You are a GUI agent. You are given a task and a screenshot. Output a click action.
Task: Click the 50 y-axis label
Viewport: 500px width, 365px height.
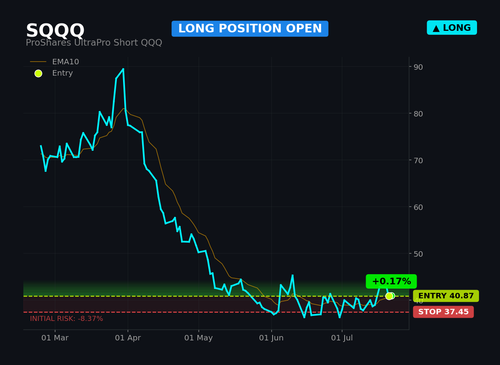418,254
